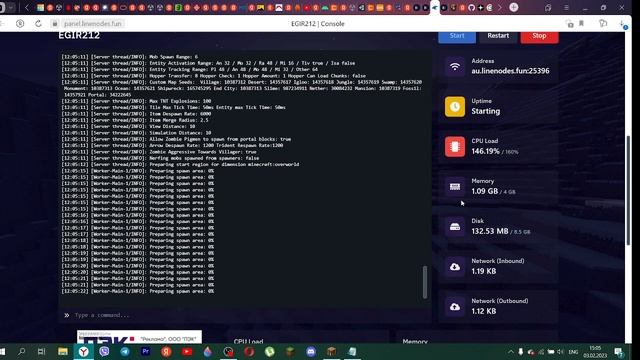
Task: Click the Wi-Fi icon beside Address
Action: click(x=455, y=67)
